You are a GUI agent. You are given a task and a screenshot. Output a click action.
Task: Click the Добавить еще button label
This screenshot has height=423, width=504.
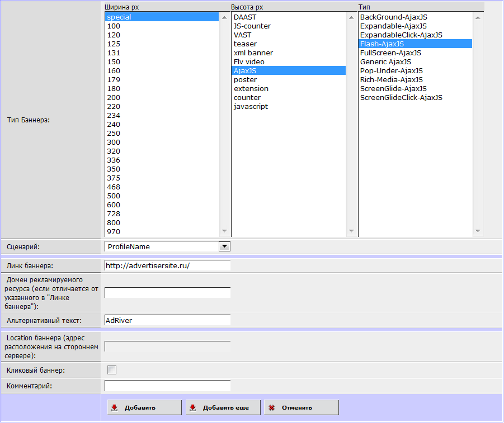tap(225, 407)
